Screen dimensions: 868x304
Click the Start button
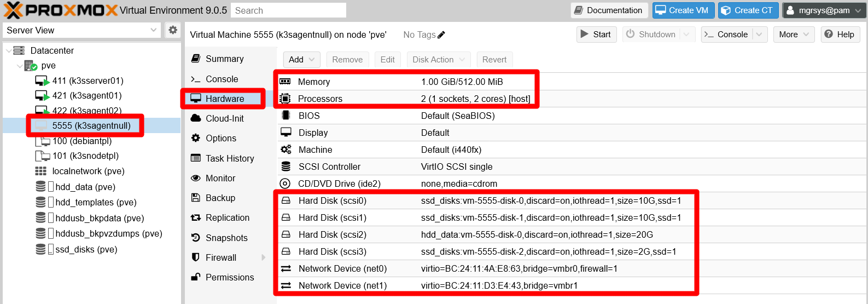tap(597, 35)
